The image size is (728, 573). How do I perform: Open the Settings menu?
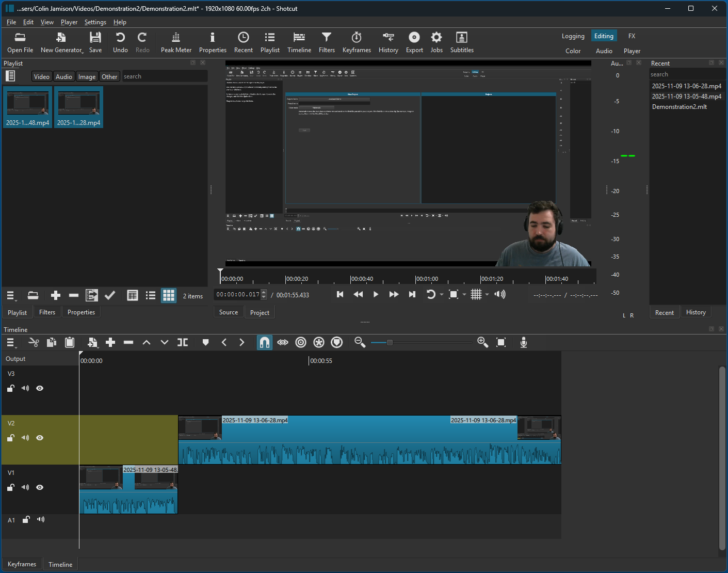95,22
